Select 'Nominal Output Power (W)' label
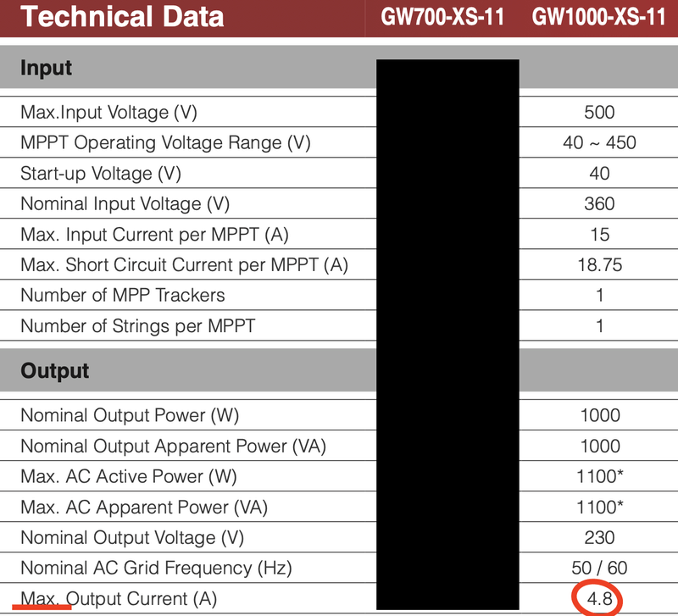 tap(130, 415)
